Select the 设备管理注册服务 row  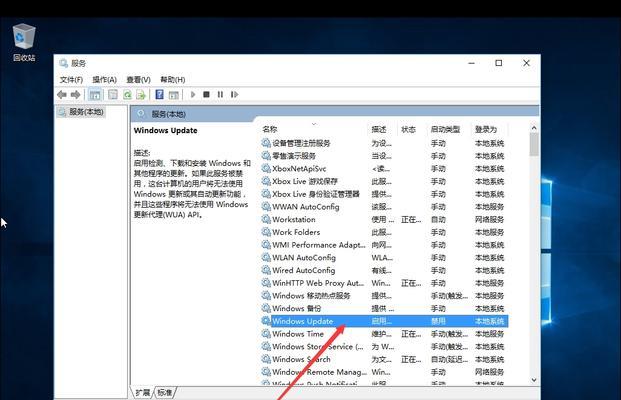(384, 143)
